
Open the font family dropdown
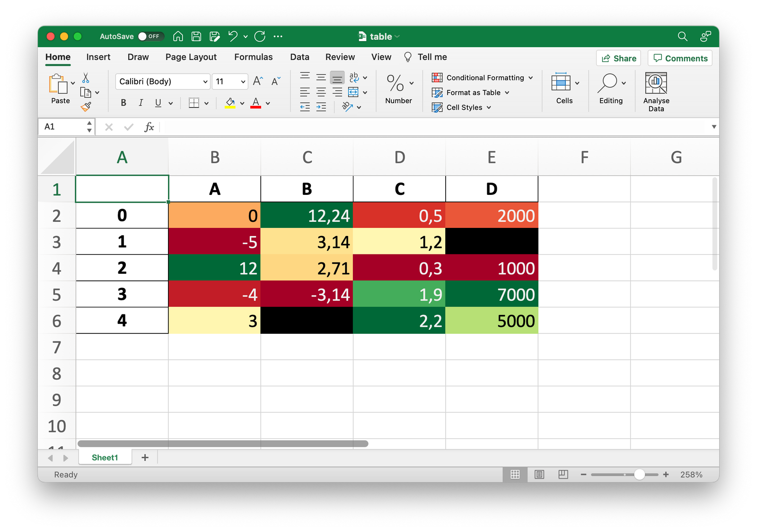(162, 81)
